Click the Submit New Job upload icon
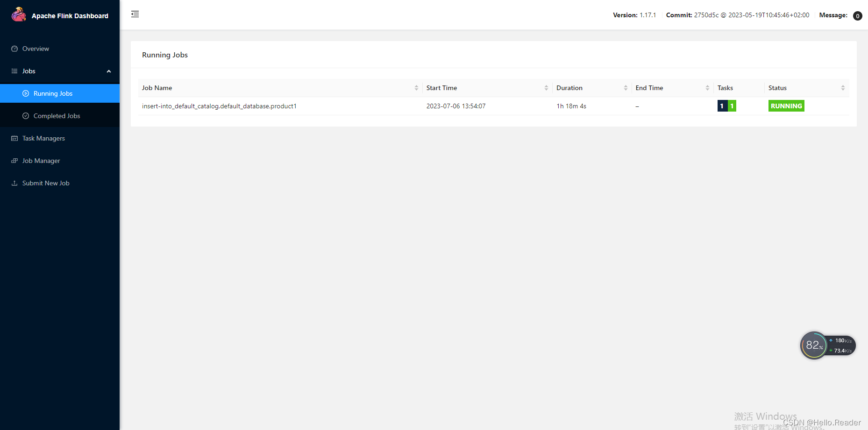 click(14, 183)
